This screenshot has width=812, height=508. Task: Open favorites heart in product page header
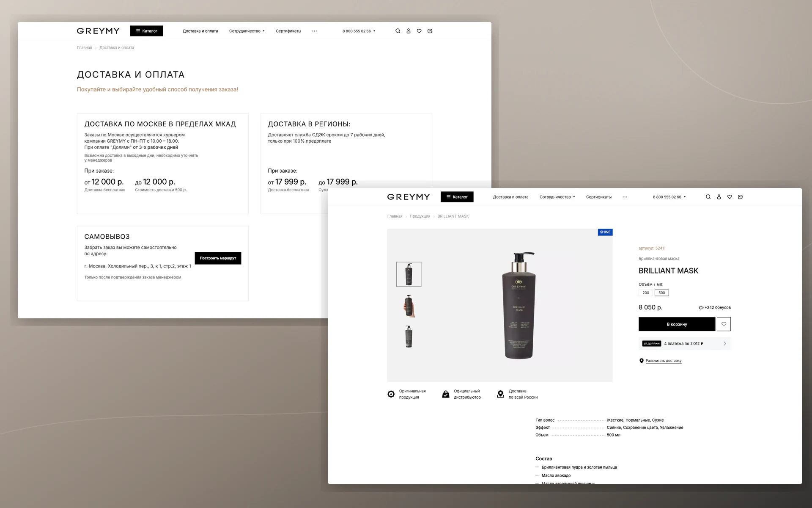[730, 197]
